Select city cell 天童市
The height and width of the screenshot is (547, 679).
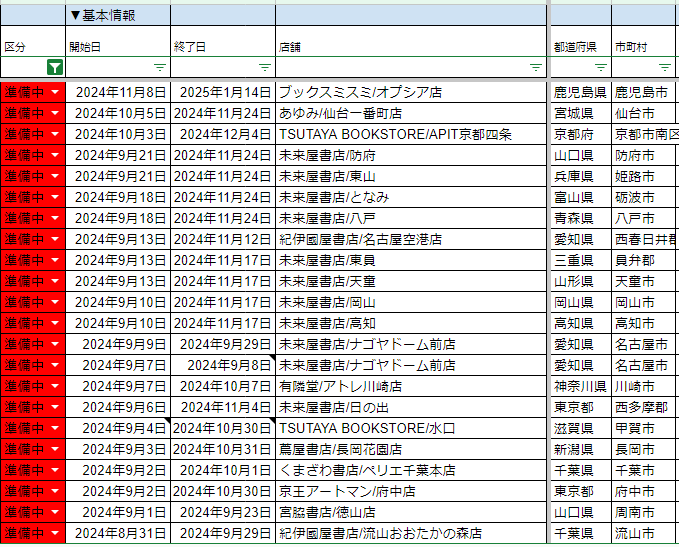[645, 281]
